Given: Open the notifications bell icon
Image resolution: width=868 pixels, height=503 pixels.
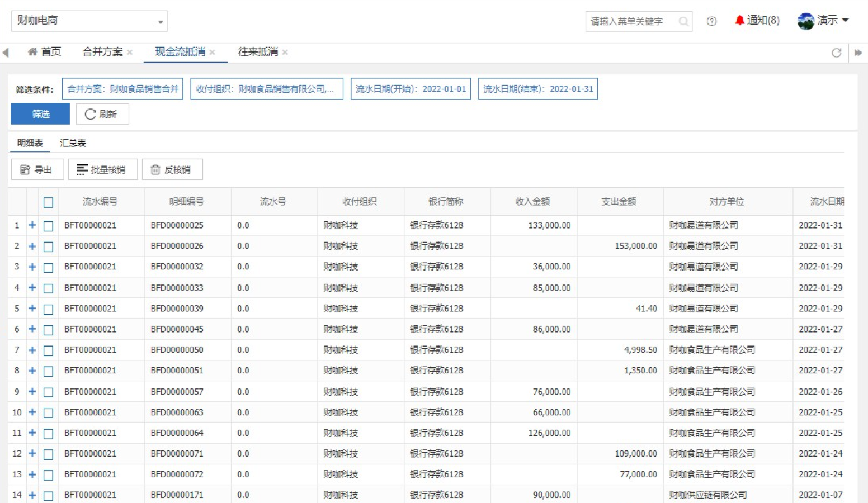Looking at the screenshot, I should coord(739,21).
